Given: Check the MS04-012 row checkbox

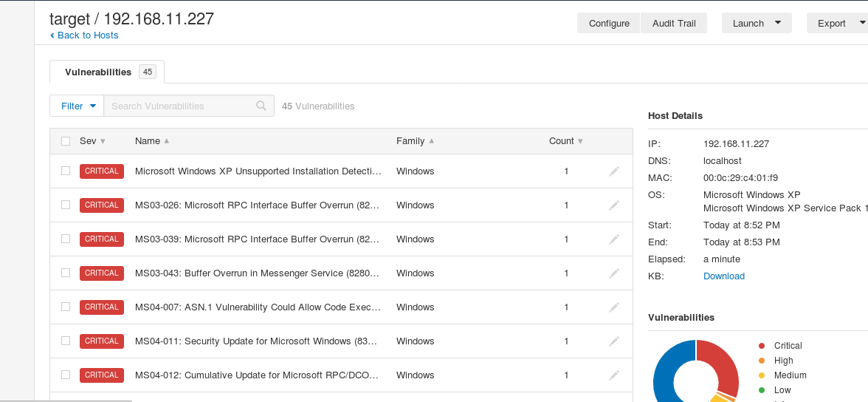Looking at the screenshot, I should click(x=65, y=374).
